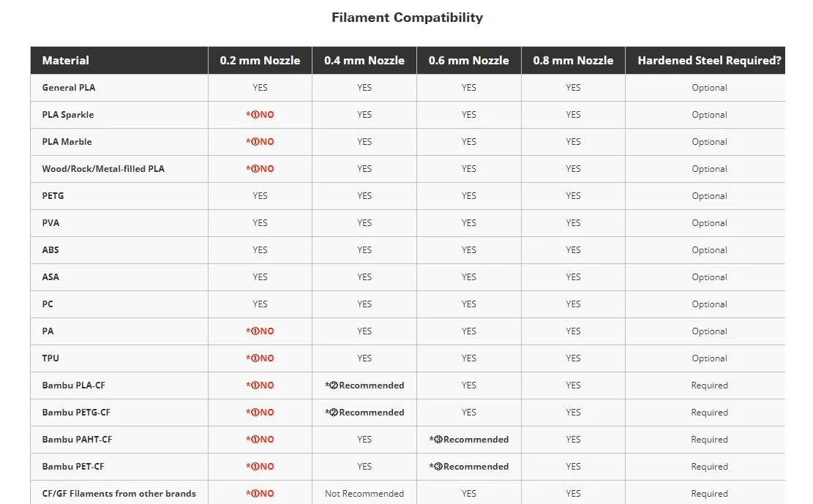Select the 0.2 mm Nozzle column header
The width and height of the screenshot is (813, 504).
tap(260, 61)
